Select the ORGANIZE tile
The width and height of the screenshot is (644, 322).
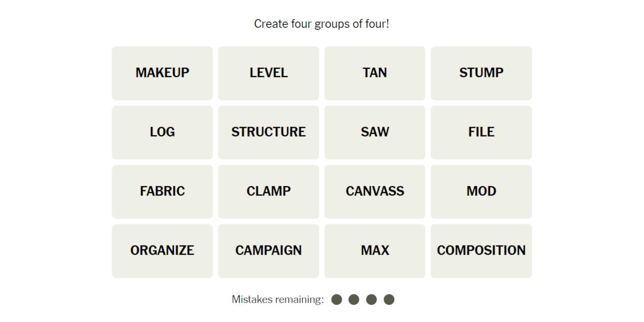[x=162, y=251]
